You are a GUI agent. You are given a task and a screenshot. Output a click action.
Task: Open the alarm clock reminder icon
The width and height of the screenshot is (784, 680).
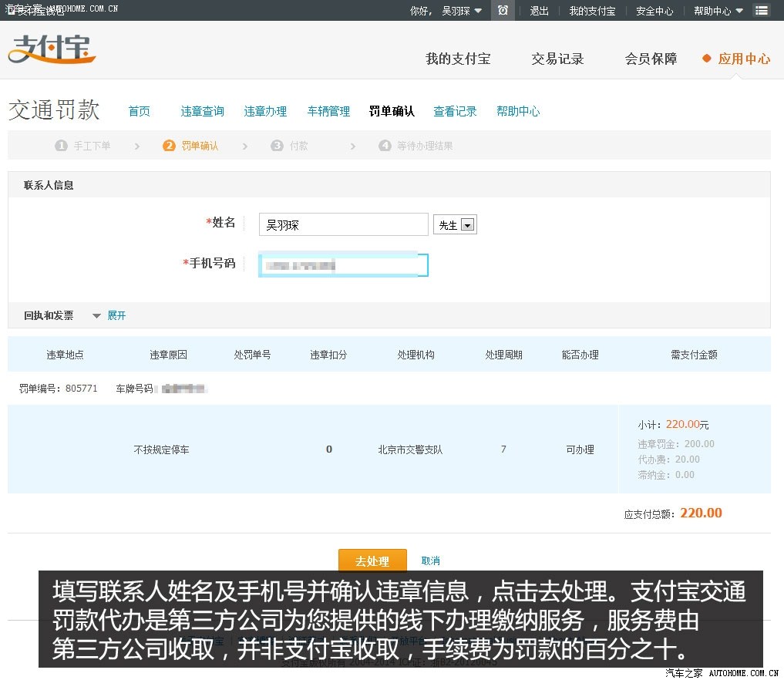click(x=503, y=10)
